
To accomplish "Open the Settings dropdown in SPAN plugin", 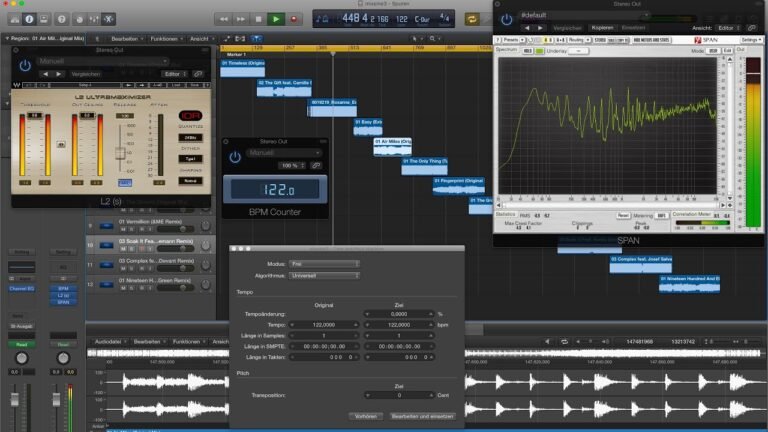I will [x=751, y=40].
